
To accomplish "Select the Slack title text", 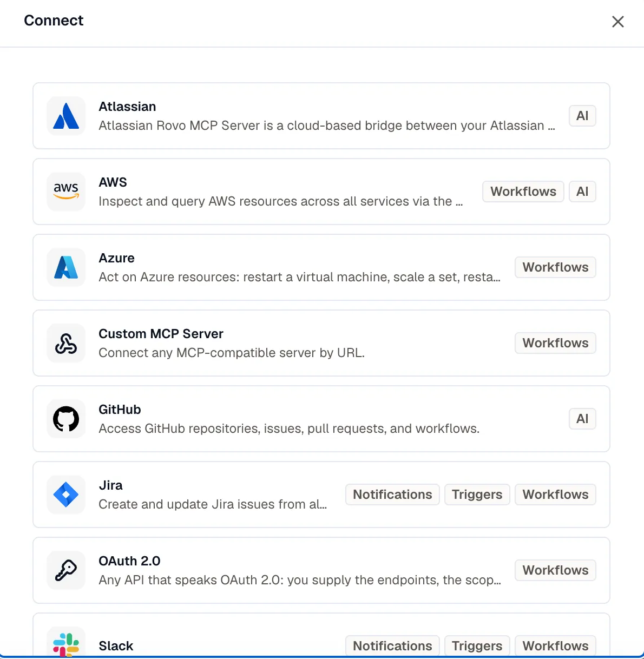I will coord(116,646).
